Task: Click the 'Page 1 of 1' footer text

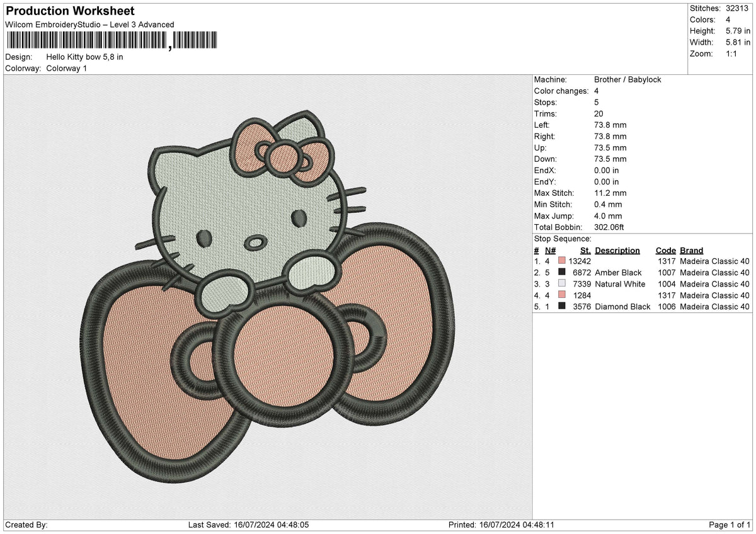Action: (730, 525)
